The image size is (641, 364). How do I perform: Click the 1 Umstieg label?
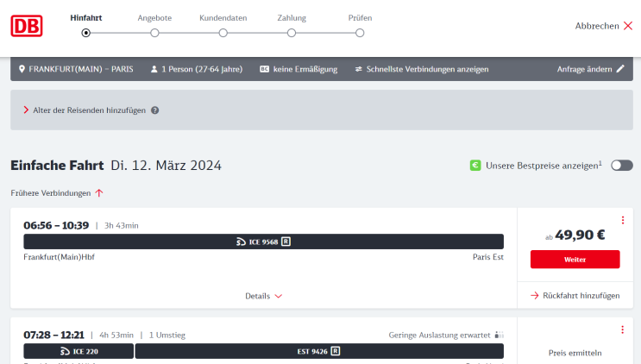(x=167, y=335)
